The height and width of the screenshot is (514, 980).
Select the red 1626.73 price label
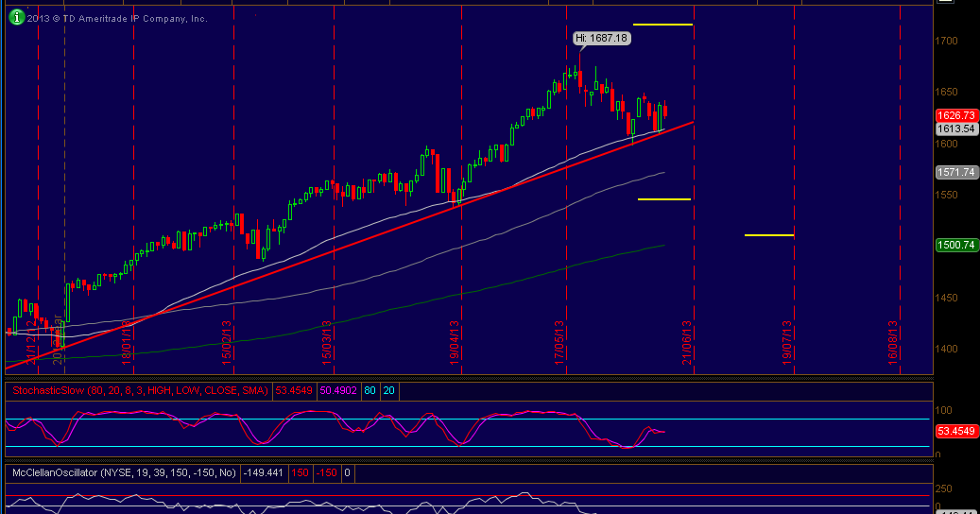tap(956, 115)
